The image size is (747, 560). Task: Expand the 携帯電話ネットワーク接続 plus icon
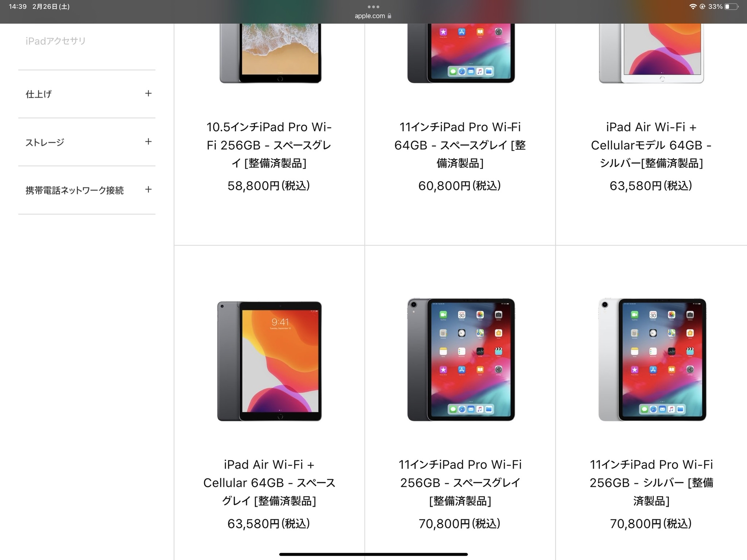click(x=148, y=189)
